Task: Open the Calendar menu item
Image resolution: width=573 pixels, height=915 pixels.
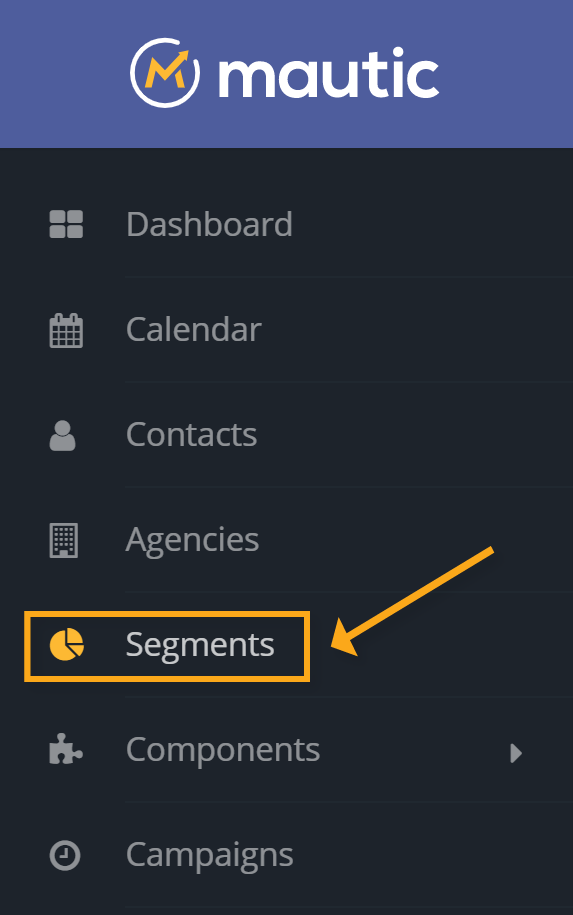Action: pos(193,329)
